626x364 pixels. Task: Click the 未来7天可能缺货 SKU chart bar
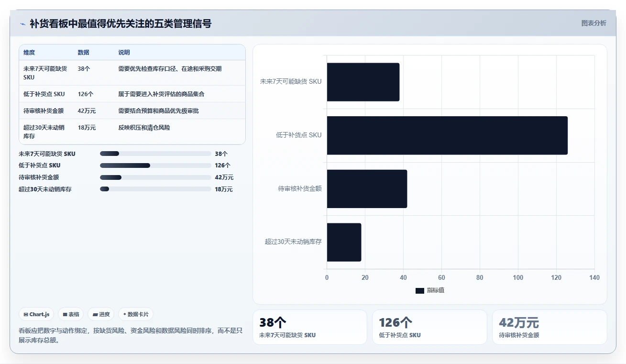363,82
